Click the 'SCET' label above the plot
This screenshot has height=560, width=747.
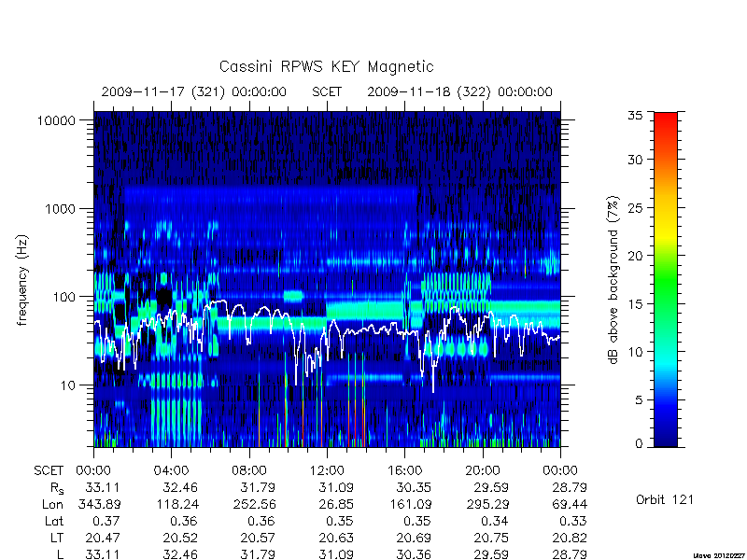[327, 91]
